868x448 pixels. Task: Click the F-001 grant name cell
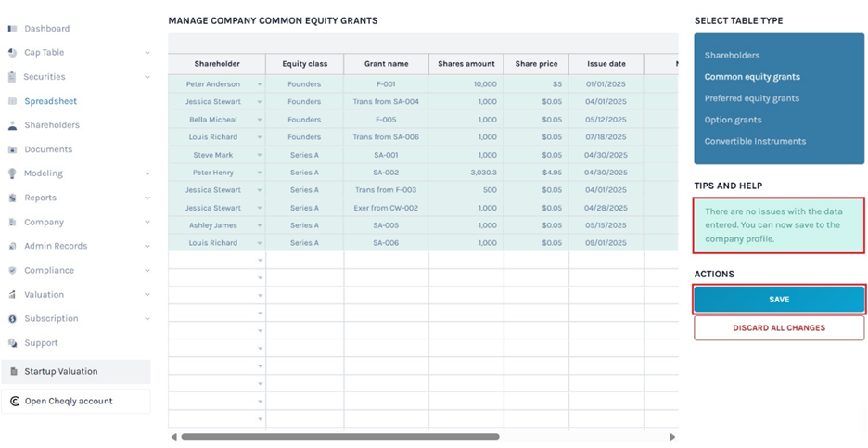(385, 84)
